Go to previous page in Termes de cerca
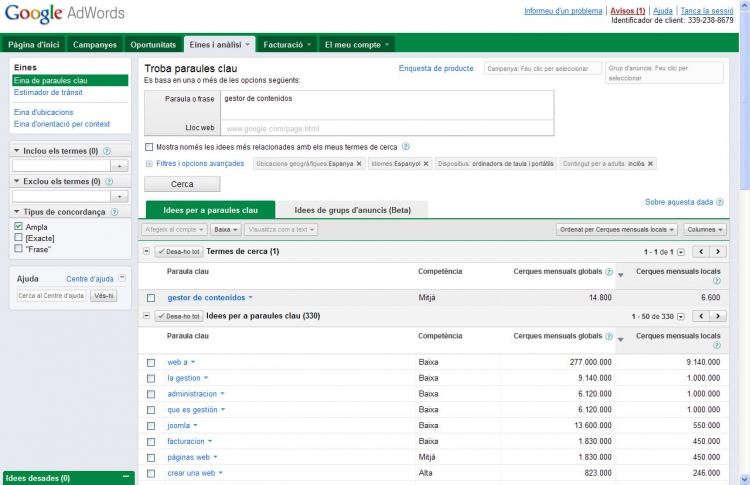 (x=701, y=252)
